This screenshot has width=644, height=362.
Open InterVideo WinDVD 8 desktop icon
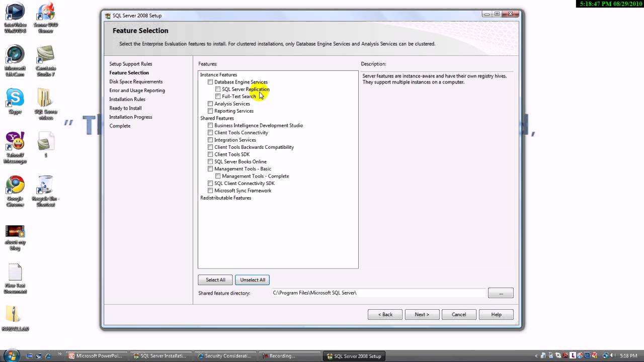coord(15,18)
